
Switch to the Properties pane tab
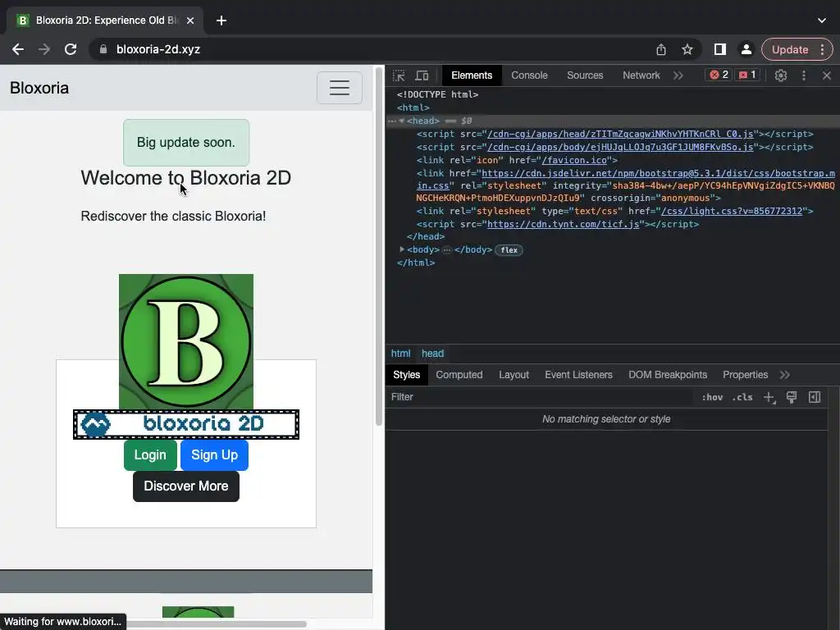click(745, 375)
